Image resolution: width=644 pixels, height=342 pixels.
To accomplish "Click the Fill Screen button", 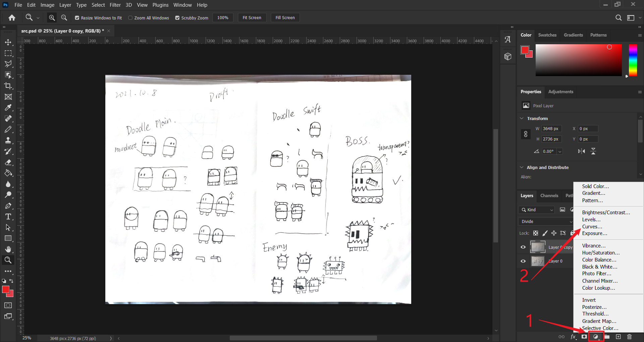I will point(285,18).
